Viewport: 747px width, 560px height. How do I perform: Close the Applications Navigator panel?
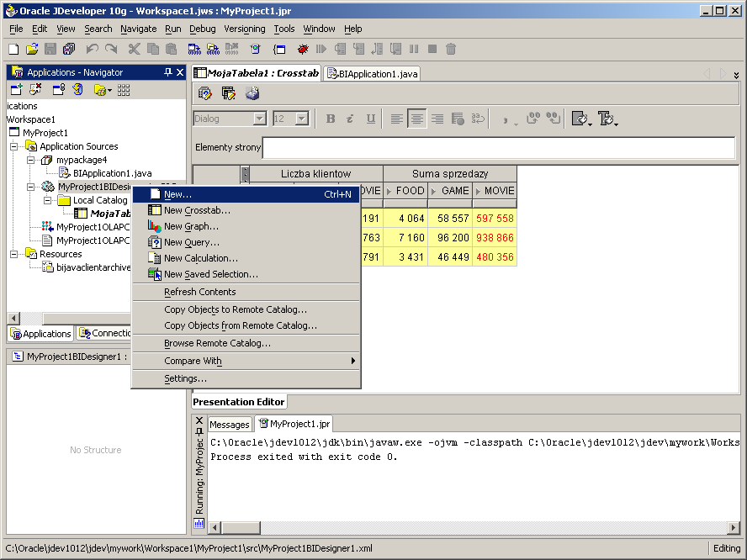pyautogui.click(x=180, y=72)
